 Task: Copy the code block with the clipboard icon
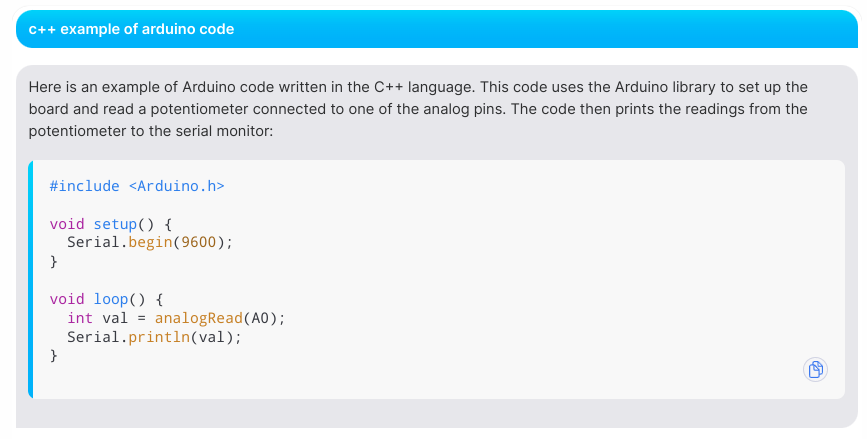(x=815, y=369)
